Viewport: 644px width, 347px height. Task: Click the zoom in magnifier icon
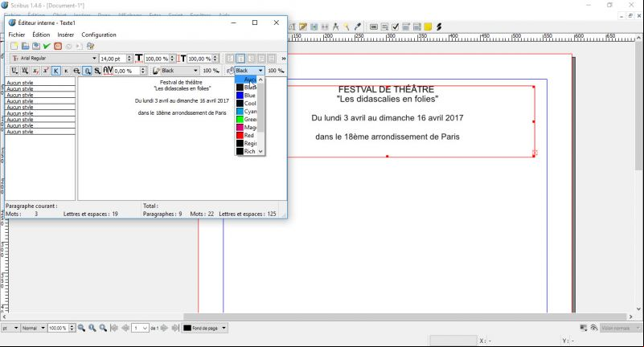point(103,328)
